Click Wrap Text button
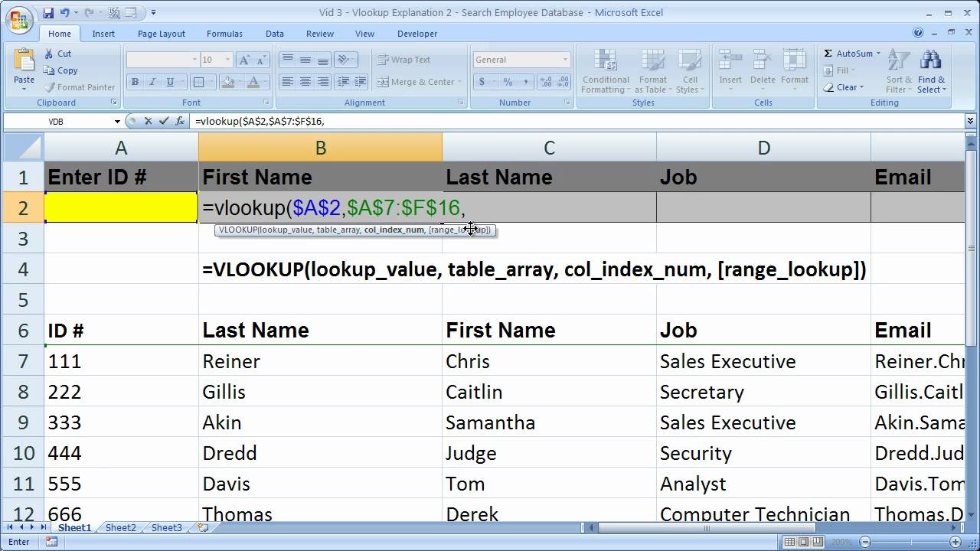980x551 pixels. click(403, 60)
